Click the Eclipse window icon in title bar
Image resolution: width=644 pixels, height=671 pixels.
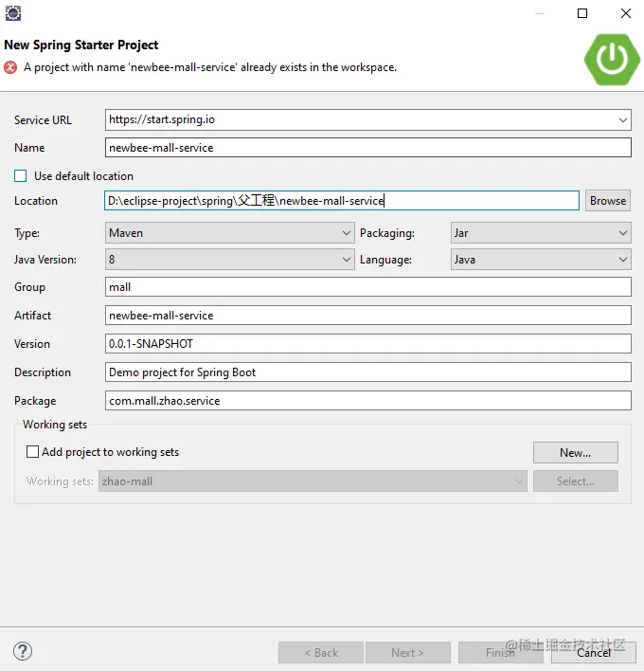pyautogui.click(x=13, y=13)
